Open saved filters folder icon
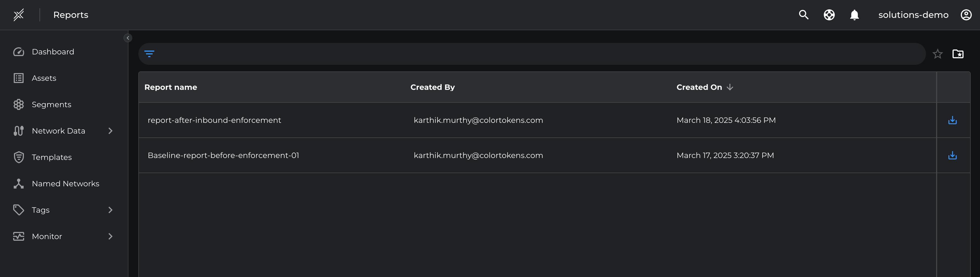This screenshot has height=277, width=980. click(x=957, y=54)
